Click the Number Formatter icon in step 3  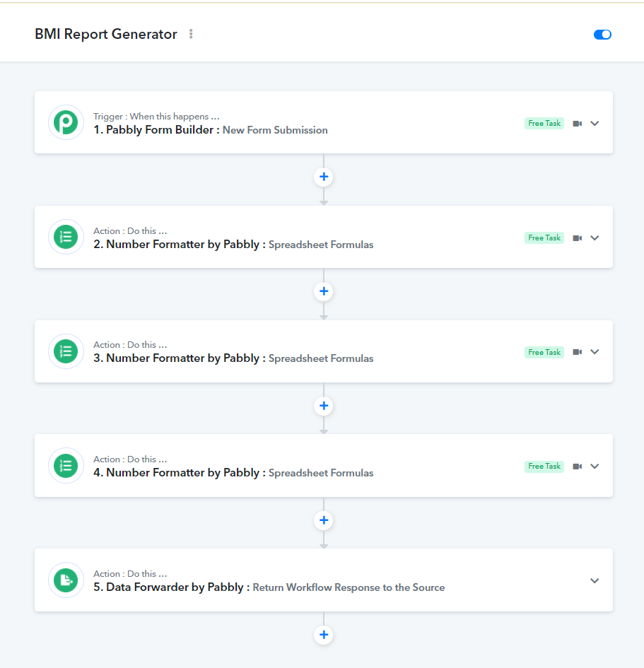(x=66, y=351)
